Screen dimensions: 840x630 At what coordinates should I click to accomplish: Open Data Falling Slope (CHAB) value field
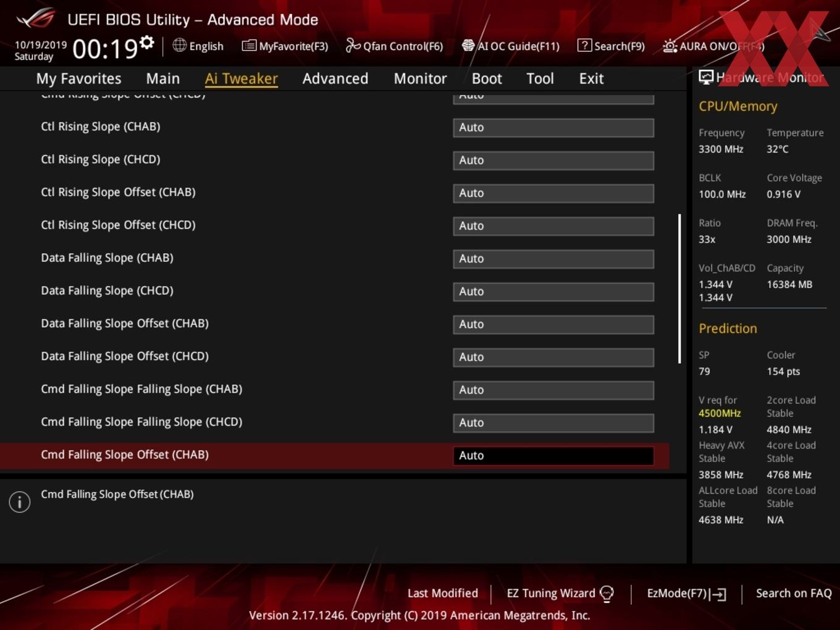tap(553, 258)
